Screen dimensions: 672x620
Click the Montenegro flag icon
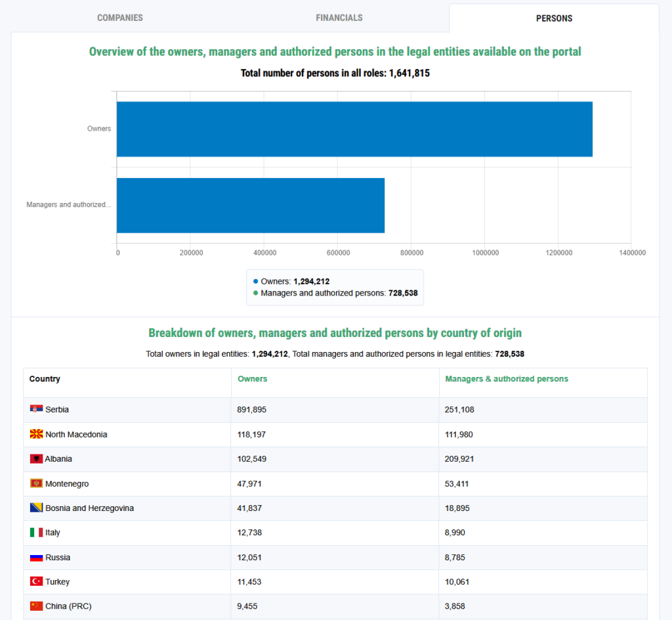point(36,483)
